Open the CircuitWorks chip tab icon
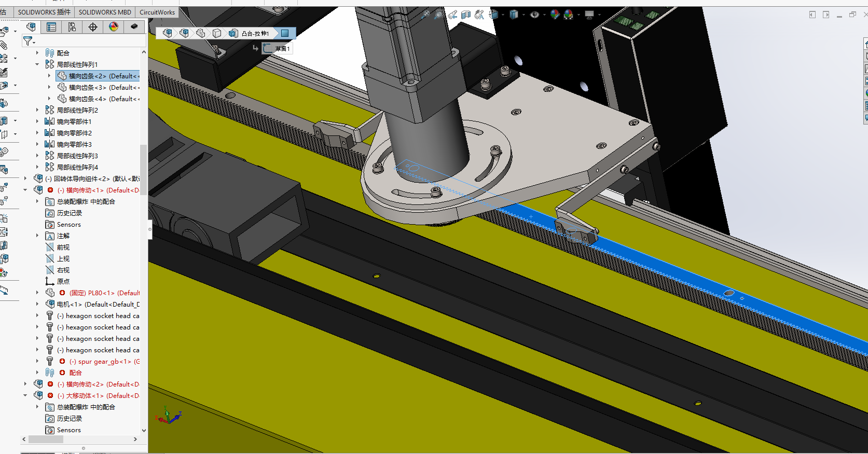868x454 pixels. [134, 26]
